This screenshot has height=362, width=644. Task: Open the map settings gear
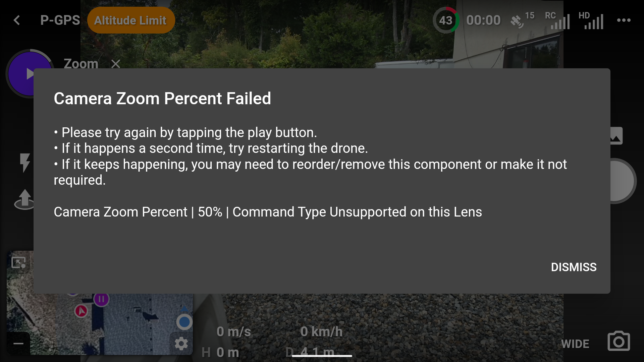tap(181, 344)
